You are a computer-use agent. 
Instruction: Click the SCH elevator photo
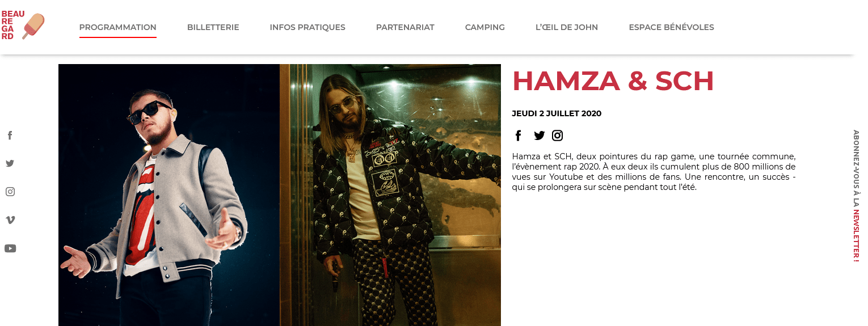pyautogui.click(x=390, y=195)
